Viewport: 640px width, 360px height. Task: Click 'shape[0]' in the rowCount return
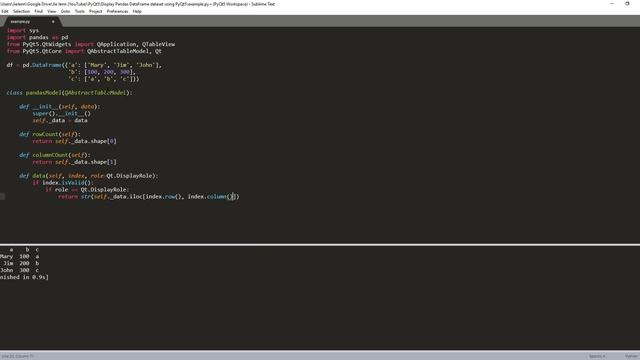tap(103, 141)
